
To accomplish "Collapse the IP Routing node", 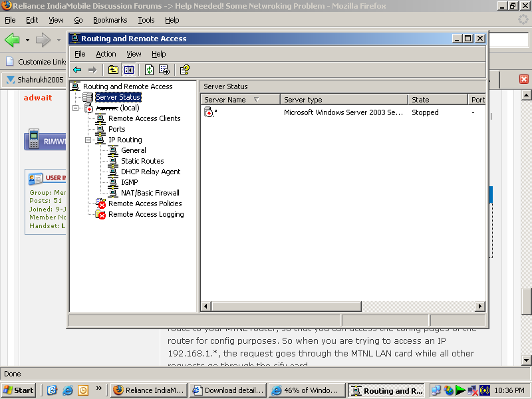I will 88,140.
